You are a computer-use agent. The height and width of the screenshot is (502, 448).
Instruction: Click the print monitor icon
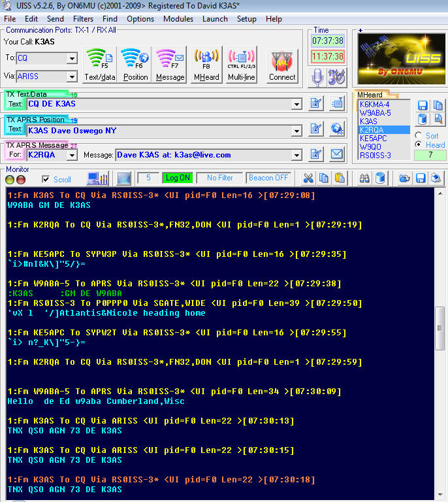[436, 178]
